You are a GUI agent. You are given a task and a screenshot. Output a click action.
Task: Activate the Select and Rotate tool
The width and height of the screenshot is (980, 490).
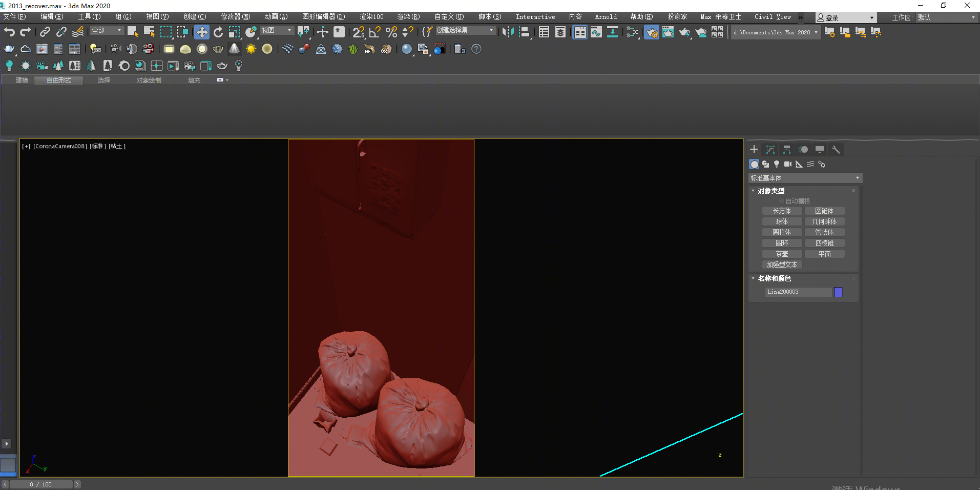(218, 32)
